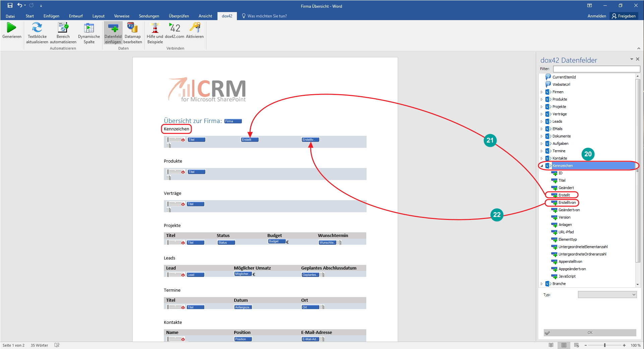Image resolution: width=644 pixels, height=349 pixels.
Task: Switch to print layout view icon
Action: point(564,345)
